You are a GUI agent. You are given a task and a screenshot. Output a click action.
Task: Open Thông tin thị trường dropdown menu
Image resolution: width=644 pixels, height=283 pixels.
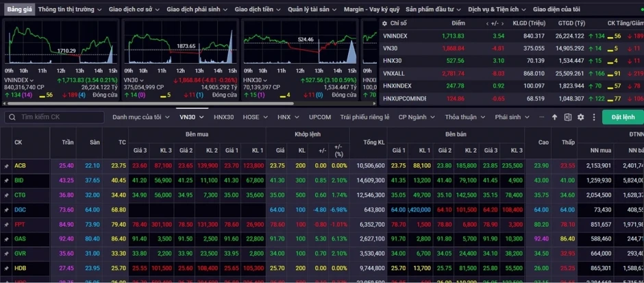point(69,9)
